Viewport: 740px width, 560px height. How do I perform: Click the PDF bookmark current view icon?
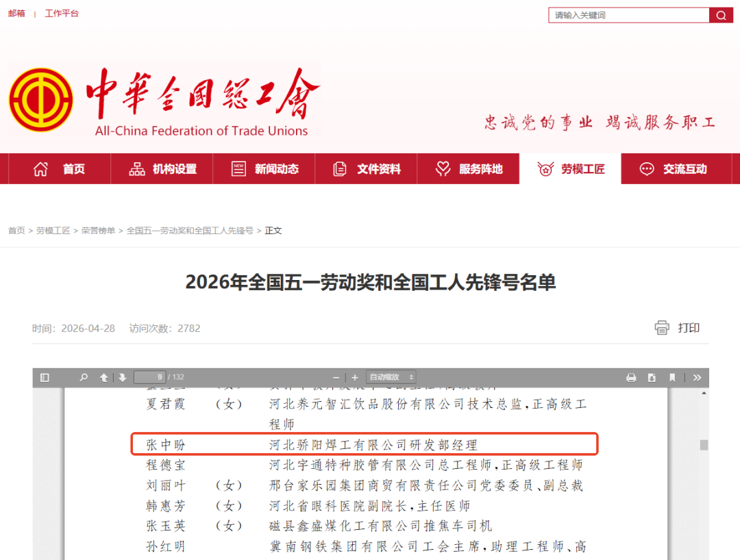673,378
